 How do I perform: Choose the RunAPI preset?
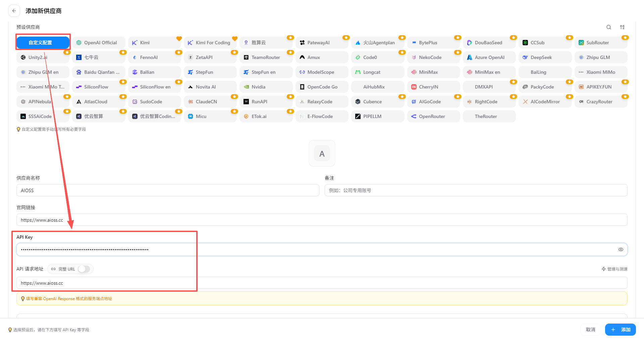266,102
